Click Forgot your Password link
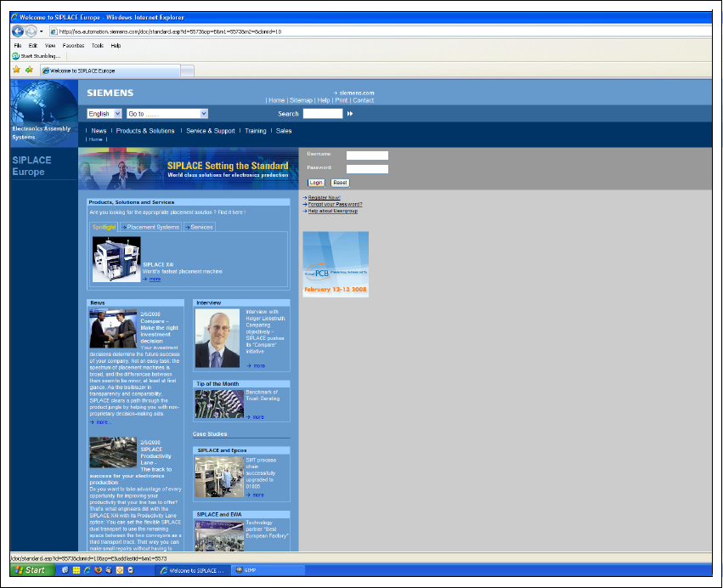The width and height of the screenshot is (723, 588). coord(336,204)
